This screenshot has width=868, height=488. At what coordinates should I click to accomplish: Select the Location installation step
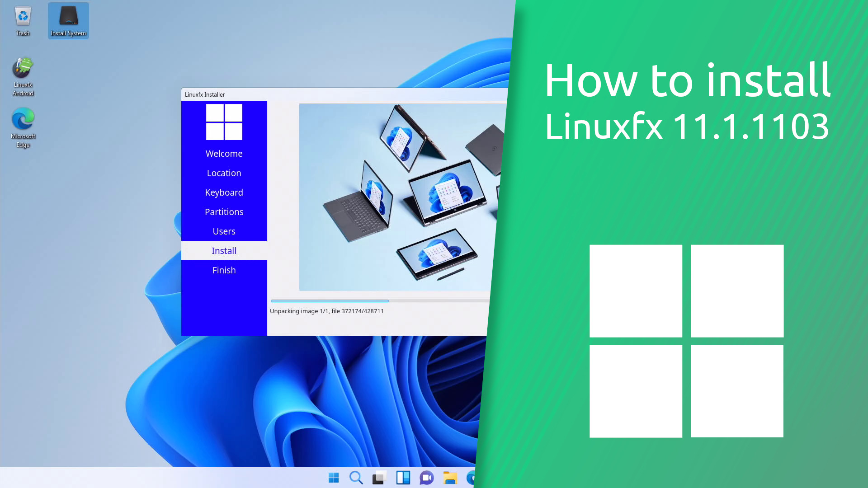[224, 173]
